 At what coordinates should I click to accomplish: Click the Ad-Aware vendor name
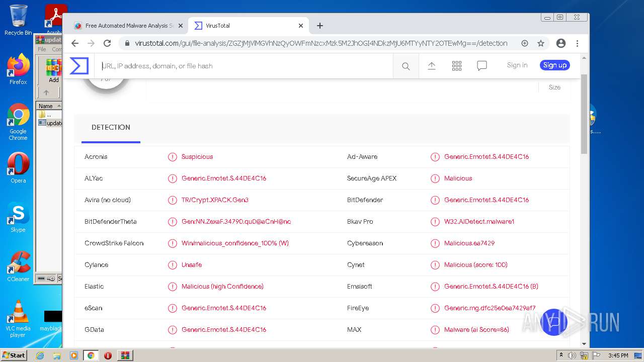(x=362, y=157)
